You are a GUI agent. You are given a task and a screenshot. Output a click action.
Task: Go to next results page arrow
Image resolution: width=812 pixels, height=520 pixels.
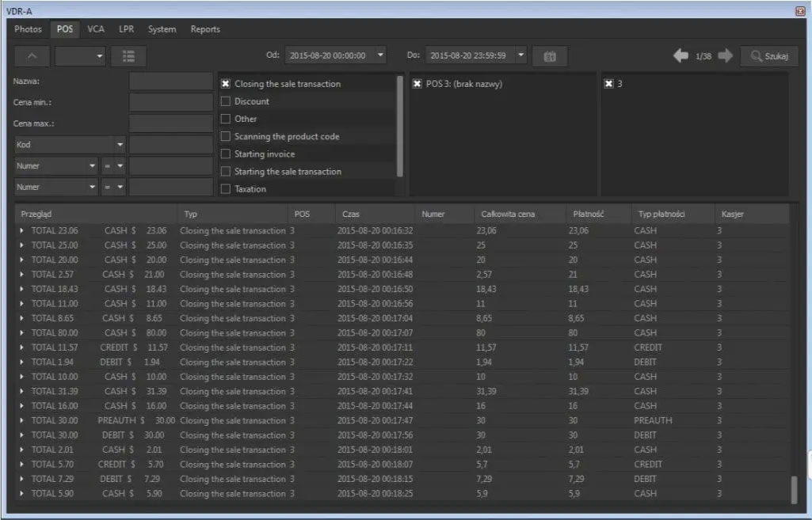(x=726, y=56)
